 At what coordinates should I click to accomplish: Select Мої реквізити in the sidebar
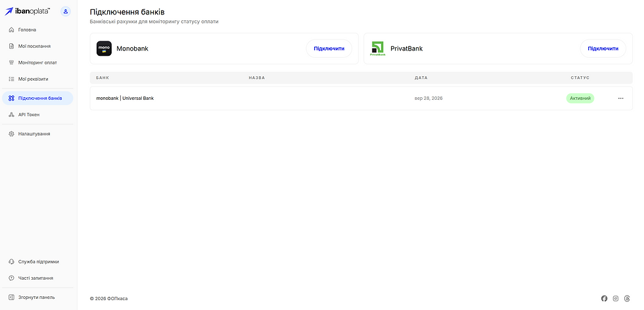click(38, 79)
